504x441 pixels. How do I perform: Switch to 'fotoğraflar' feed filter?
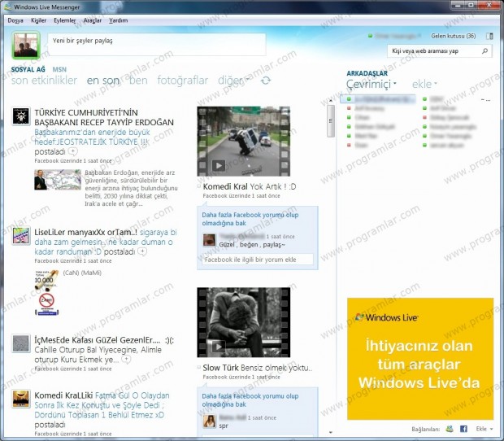pyautogui.click(x=183, y=80)
